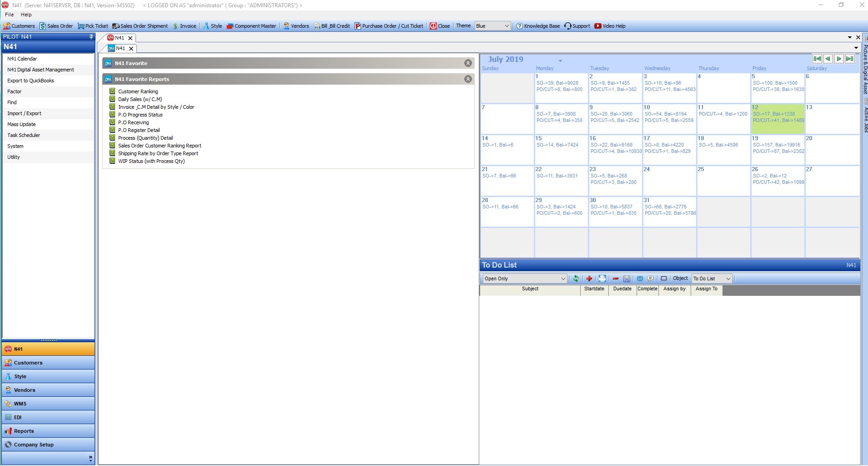Open the File menu

click(x=9, y=15)
